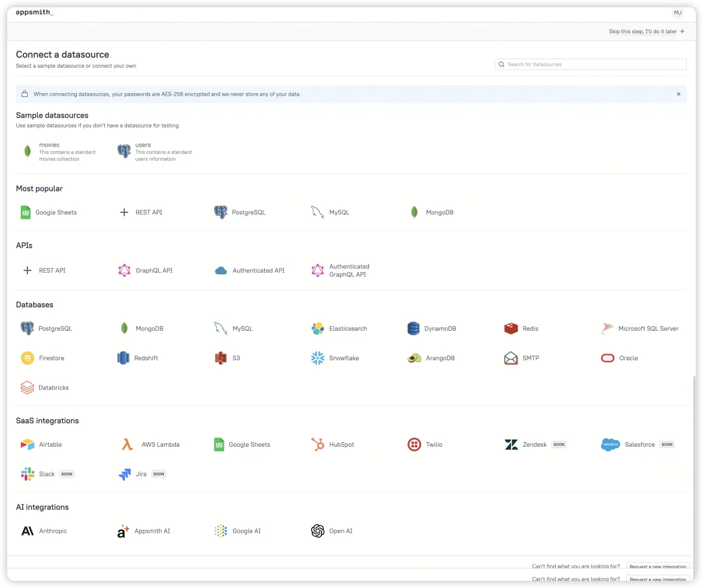Click the SOON badge next to Slack
Viewport: 703px width, 588px height.
coord(67,474)
